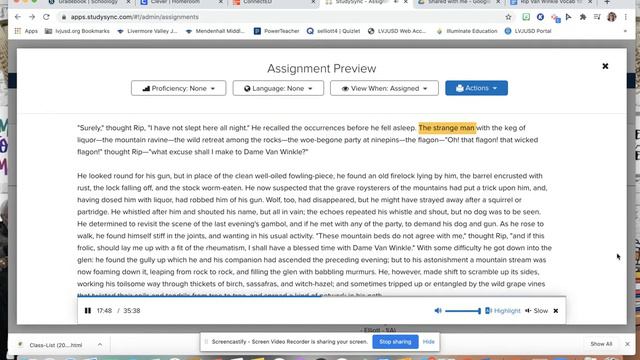The width and height of the screenshot is (640, 360).
Task: Click the green extension icon in toolbar
Action: pyautogui.click(x=526, y=17)
